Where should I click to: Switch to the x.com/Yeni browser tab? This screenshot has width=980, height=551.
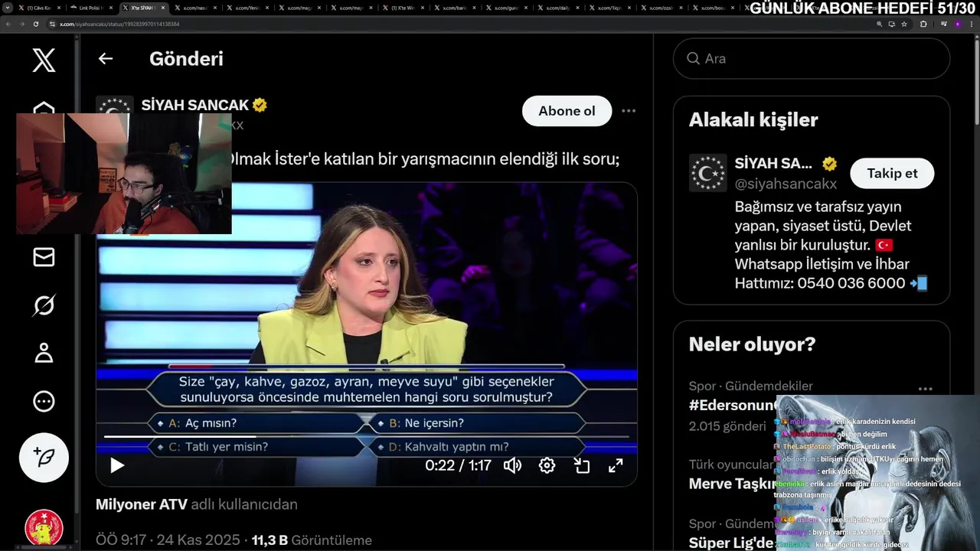click(247, 8)
